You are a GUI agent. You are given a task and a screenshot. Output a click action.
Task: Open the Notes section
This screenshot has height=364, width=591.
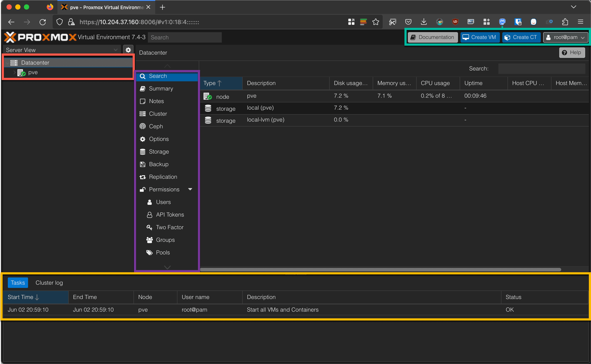coord(167,101)
